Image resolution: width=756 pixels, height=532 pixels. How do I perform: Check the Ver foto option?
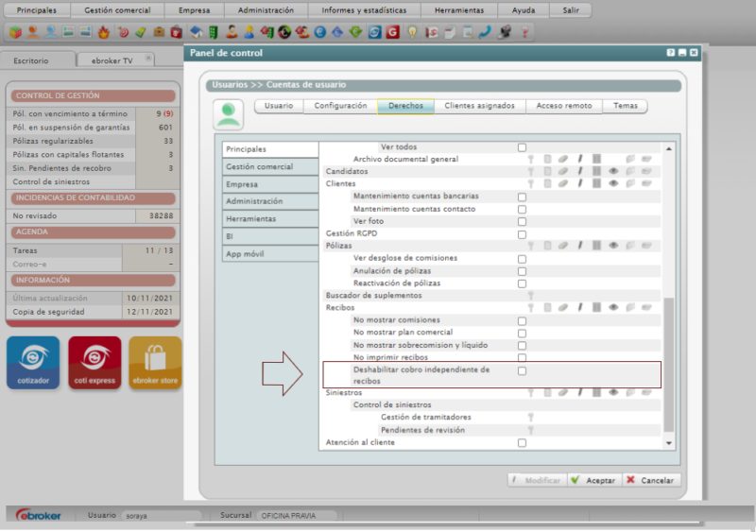pyautogui.click(x=522, y=221)
